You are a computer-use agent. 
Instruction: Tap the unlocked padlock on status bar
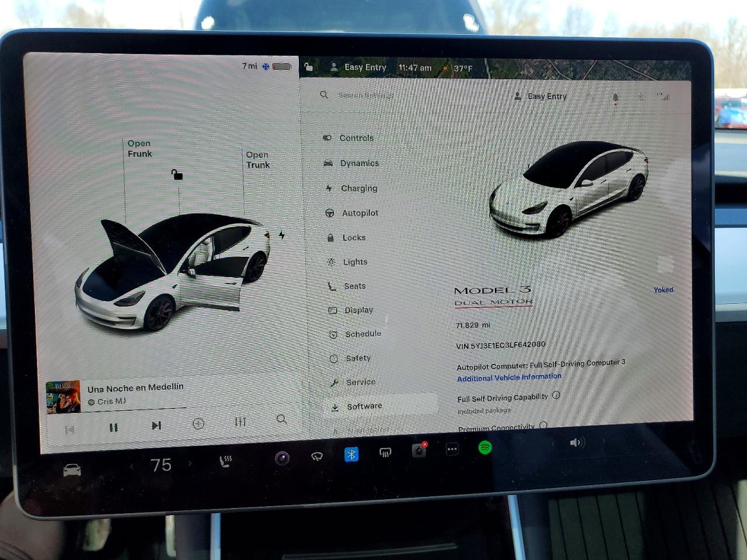point(309,67)
